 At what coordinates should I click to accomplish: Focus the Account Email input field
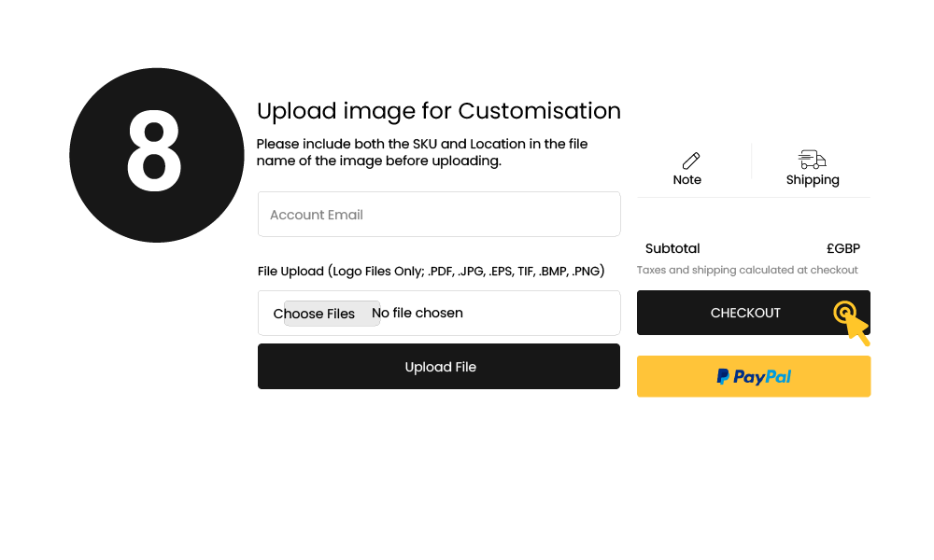(x=439, y=215)
